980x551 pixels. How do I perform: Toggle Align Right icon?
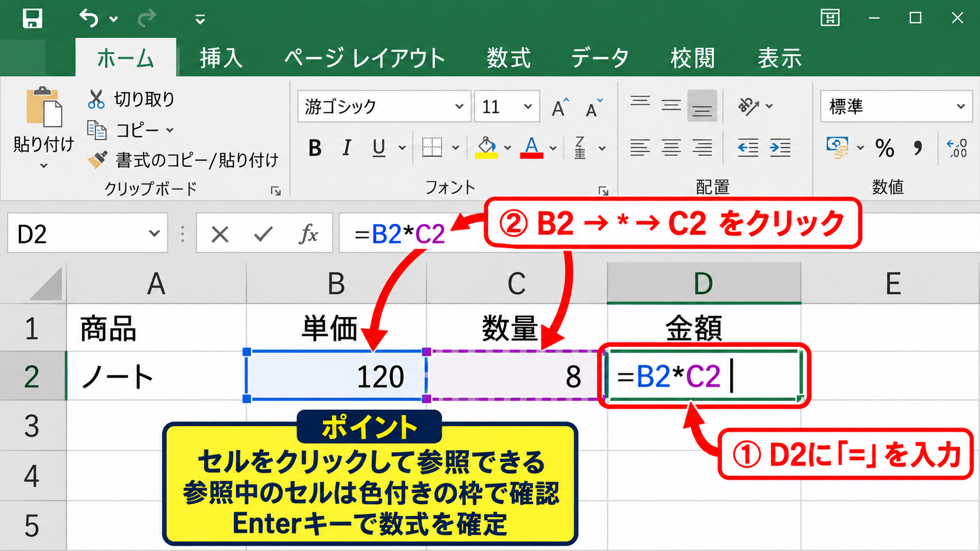click(702, 148)
